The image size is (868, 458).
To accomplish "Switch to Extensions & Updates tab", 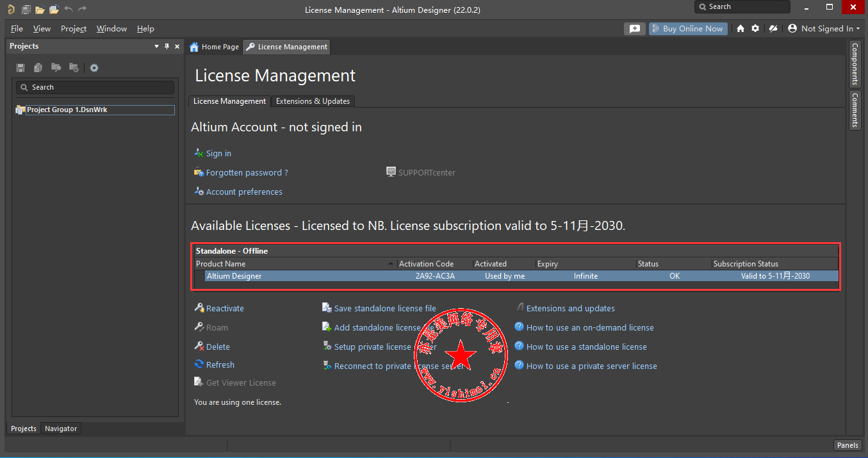I will [313, 101].
